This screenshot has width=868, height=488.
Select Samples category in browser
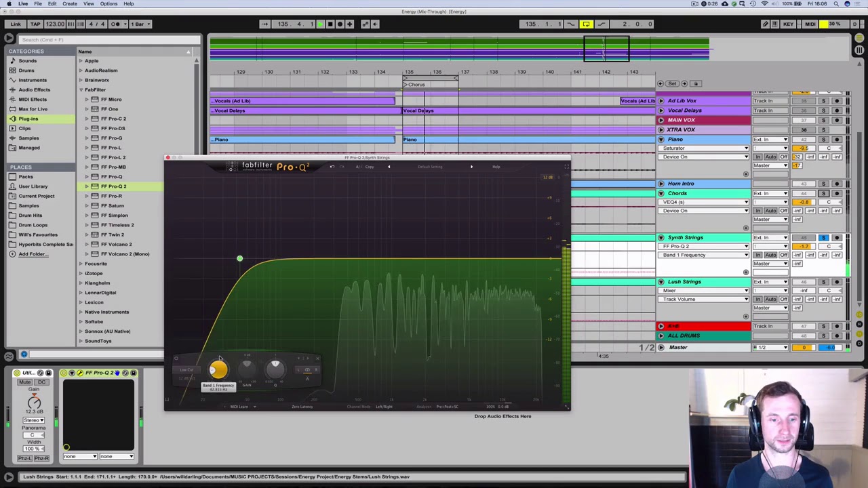coord(28,138)
